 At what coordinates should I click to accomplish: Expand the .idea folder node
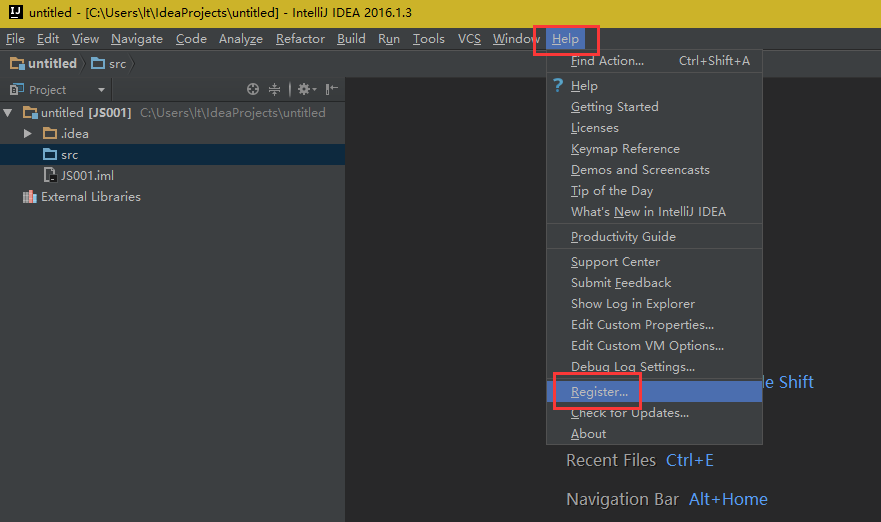pyautogui.click(x=28, y=134)
